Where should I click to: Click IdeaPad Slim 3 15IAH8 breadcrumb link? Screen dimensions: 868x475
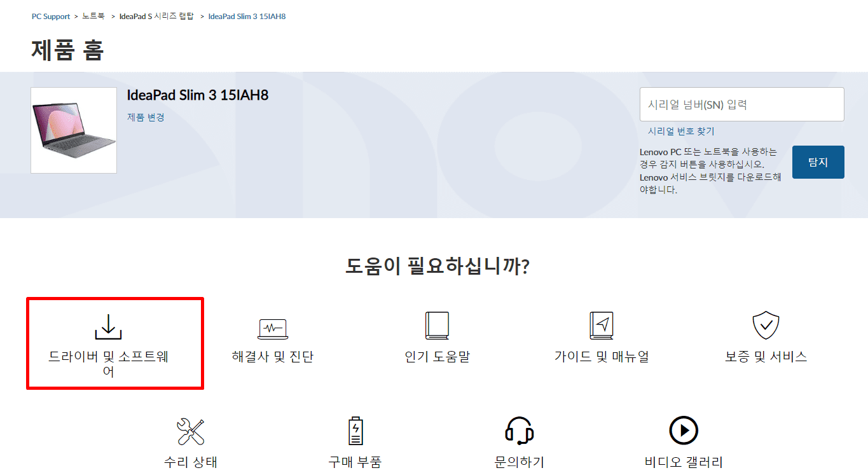click(x=247, y=17)
